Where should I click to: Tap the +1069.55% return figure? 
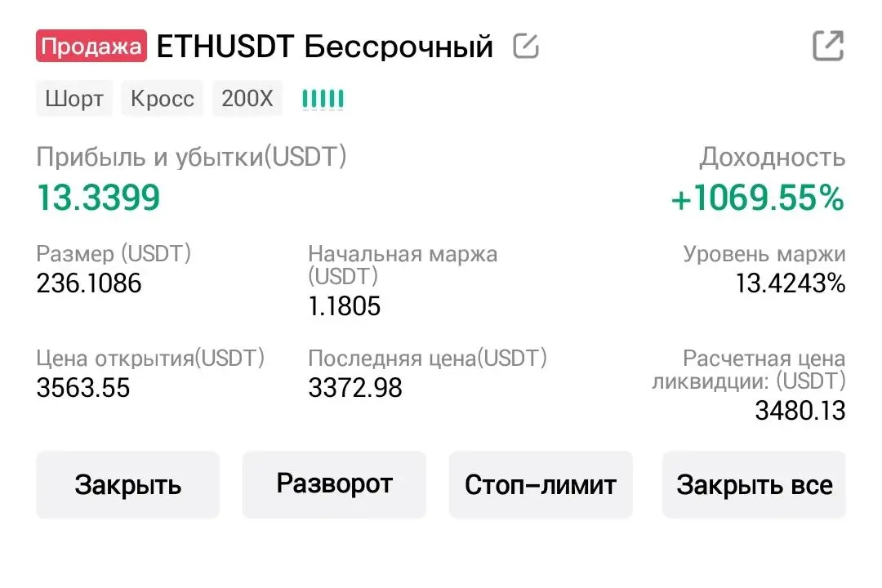coord(758,198)
